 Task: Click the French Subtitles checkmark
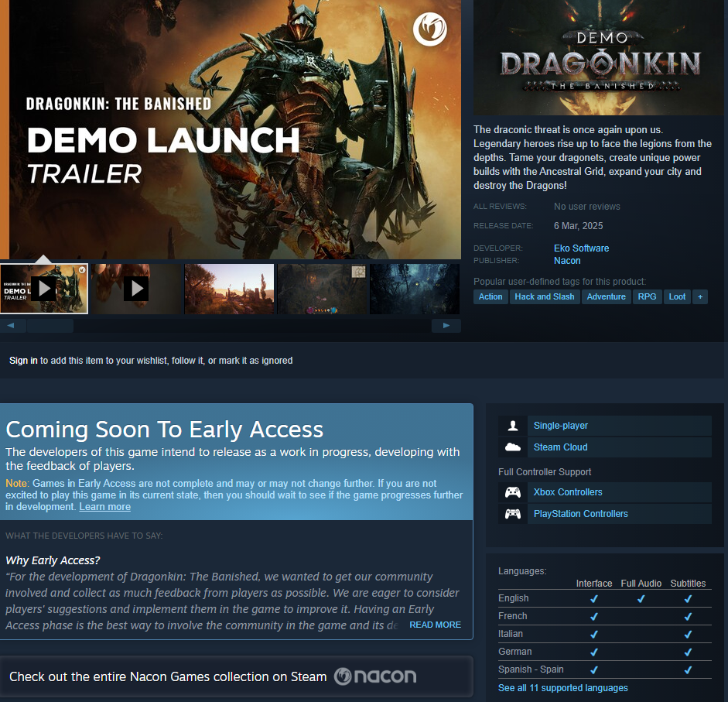pos(688,617)
